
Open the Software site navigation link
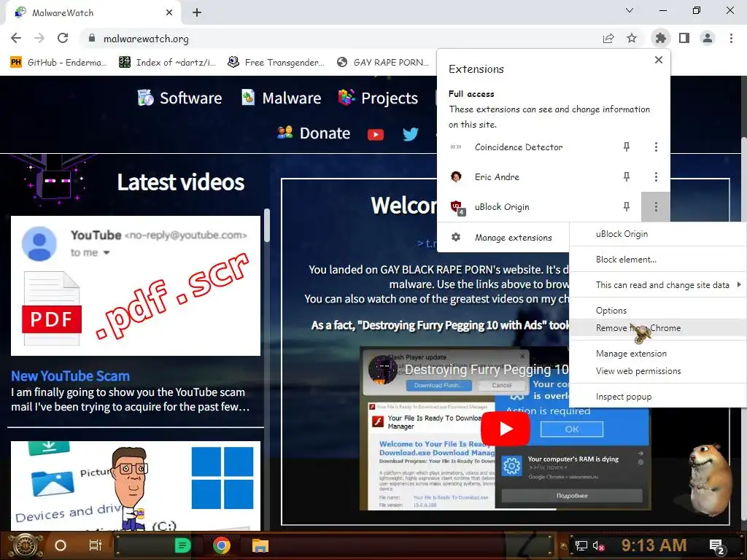pos(179,98)
